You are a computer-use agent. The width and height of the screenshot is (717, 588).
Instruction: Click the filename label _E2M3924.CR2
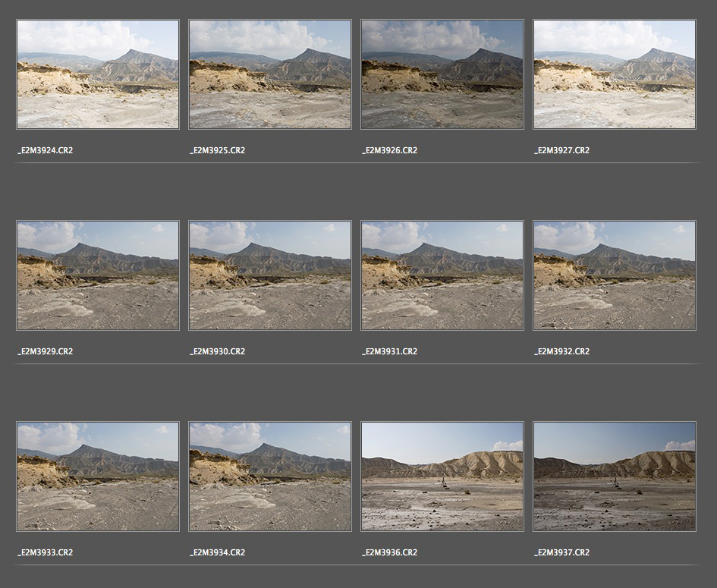click(x=46, y=151)
